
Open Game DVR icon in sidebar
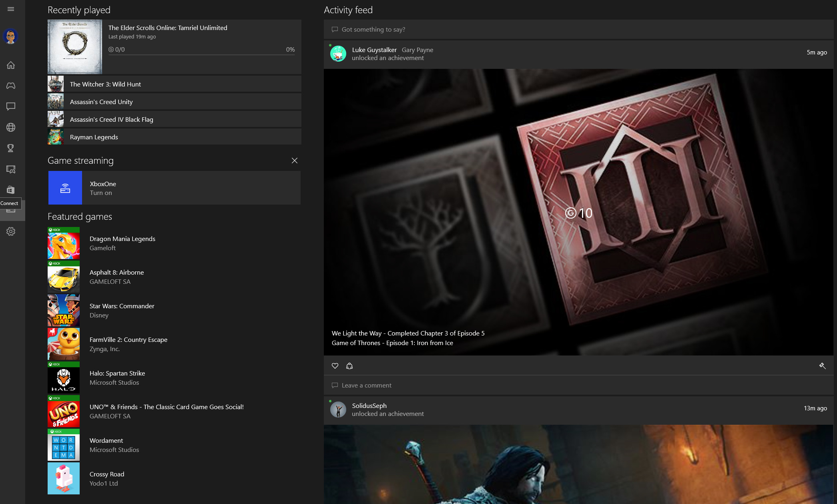coord(11,169)
